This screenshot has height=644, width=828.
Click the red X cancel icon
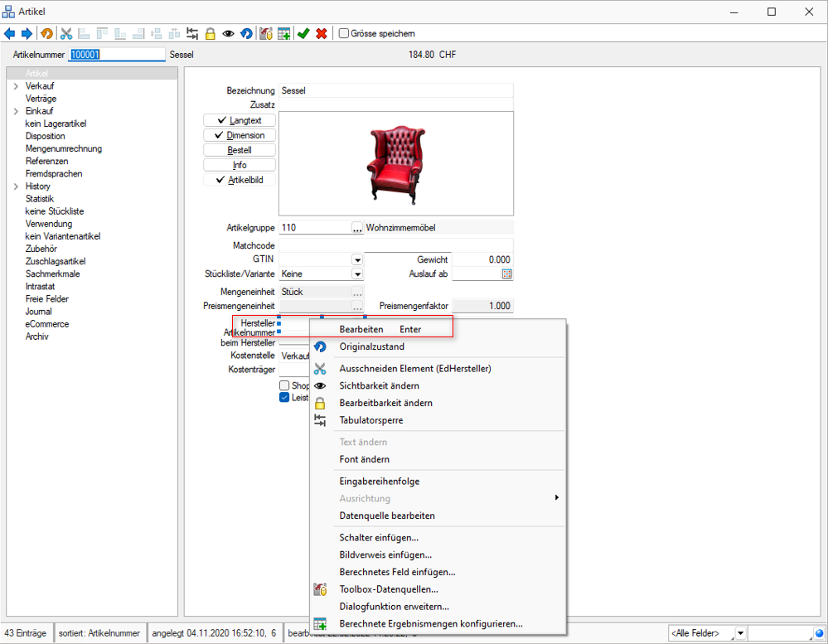(322, 34)
